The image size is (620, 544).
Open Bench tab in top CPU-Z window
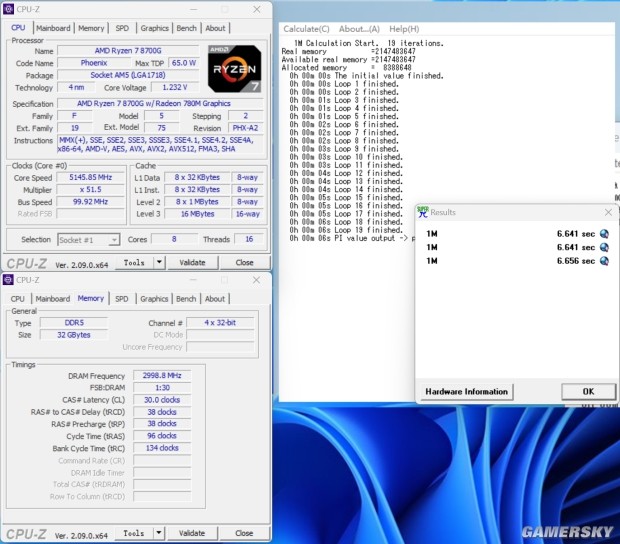[x=186, y=28]
